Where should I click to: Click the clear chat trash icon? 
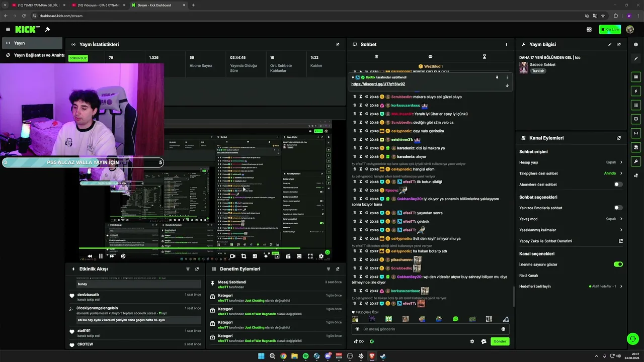click(x=376, y=57)
